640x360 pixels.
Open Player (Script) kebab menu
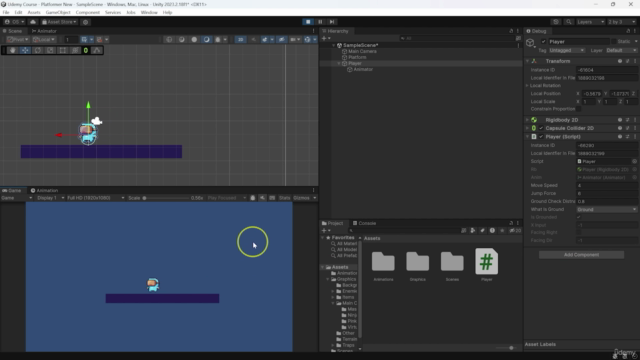click(x=635, y=137)
